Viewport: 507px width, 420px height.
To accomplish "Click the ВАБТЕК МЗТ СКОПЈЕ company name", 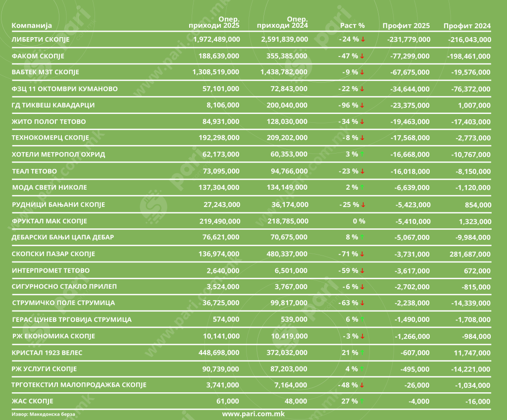I will (x=45, y=72).
